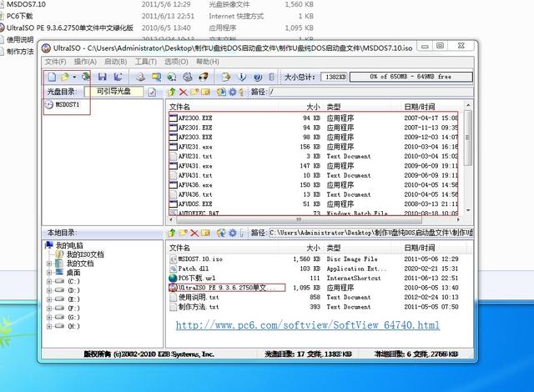The width and height of the screenshot is (534, 392).
Task: Click the 0% of 650MB capacity bar
Action: [411, 77]
